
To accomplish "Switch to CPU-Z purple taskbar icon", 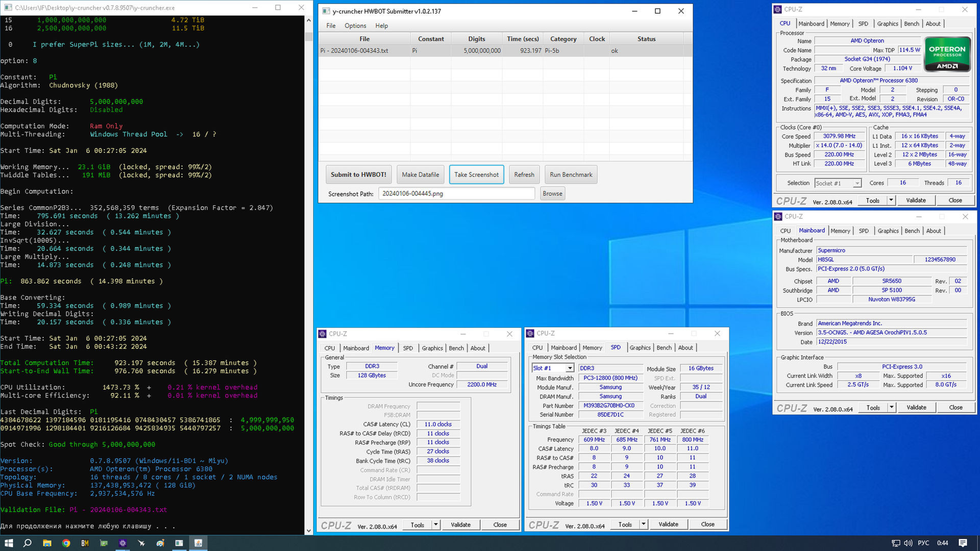I will click(122, 543).
